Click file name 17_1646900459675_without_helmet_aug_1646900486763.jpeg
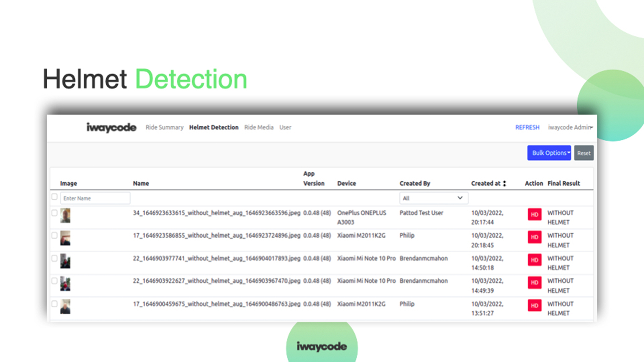Image resolution: width=644 pixels, height=362 pixels. tap(217, 304)
